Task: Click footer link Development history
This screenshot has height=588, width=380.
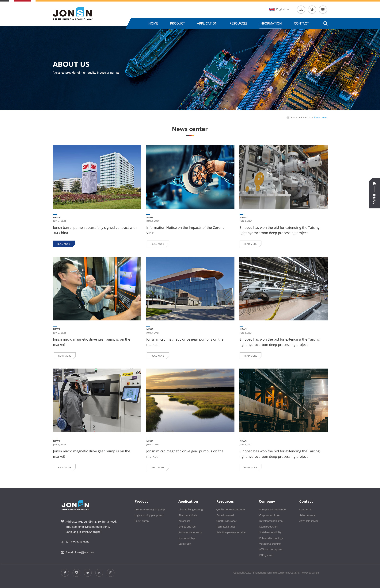Action: click(x=271, y=521)
